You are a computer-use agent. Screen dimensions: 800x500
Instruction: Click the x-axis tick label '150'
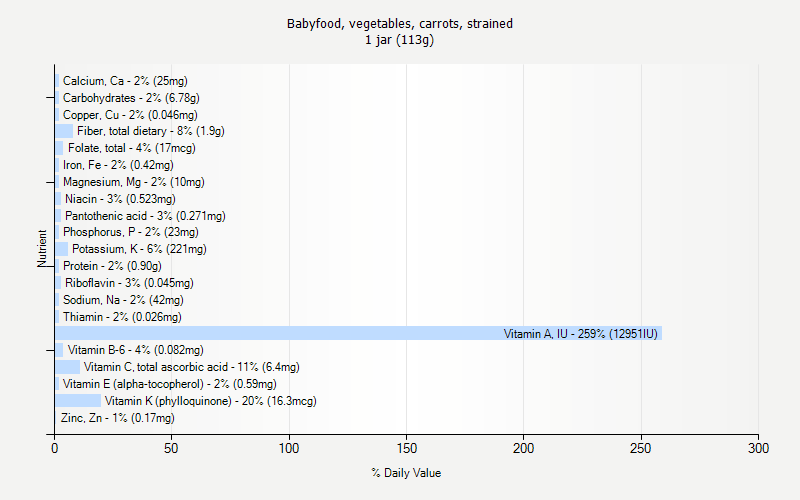(x=406, y=448)
